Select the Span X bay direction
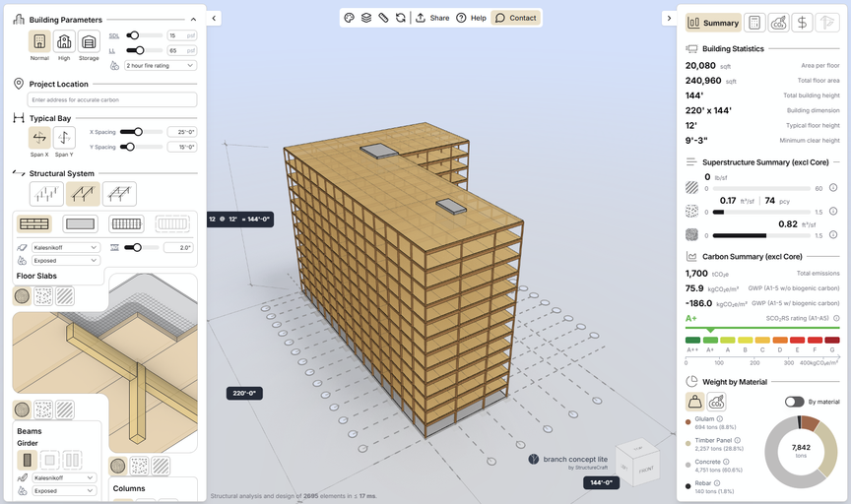This screenshot has width=851, height=504. coord(39,137)
